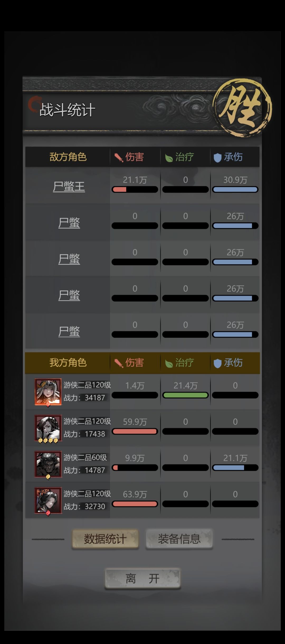Click the green 21.4万 healing bar
The image size is (285, 644).
coord(186,395)
